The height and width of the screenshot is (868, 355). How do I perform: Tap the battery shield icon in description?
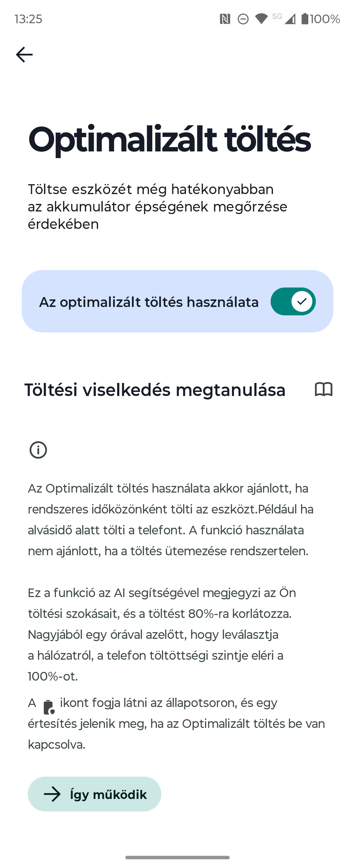point(49,707)
